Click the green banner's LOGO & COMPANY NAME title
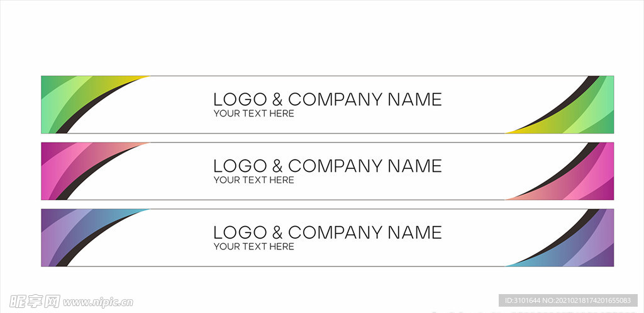 click(x=327, y=100)
